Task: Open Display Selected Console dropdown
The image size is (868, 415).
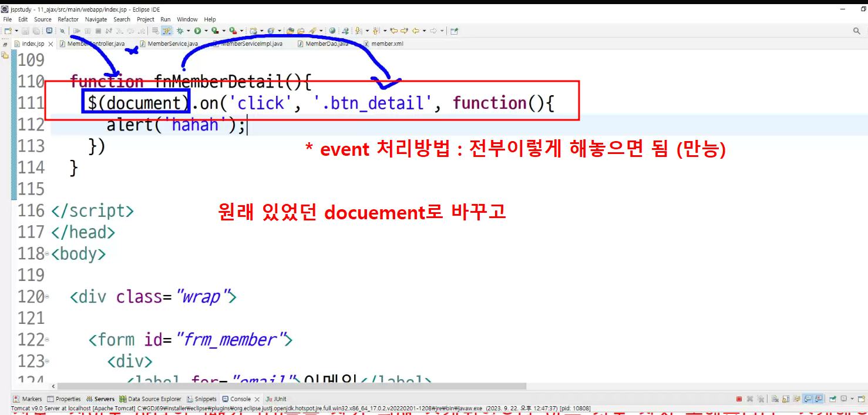Action: 852,399
